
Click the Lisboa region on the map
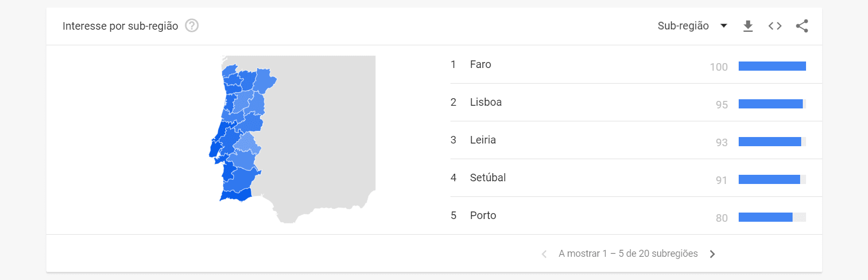click(x=216, y=148)
